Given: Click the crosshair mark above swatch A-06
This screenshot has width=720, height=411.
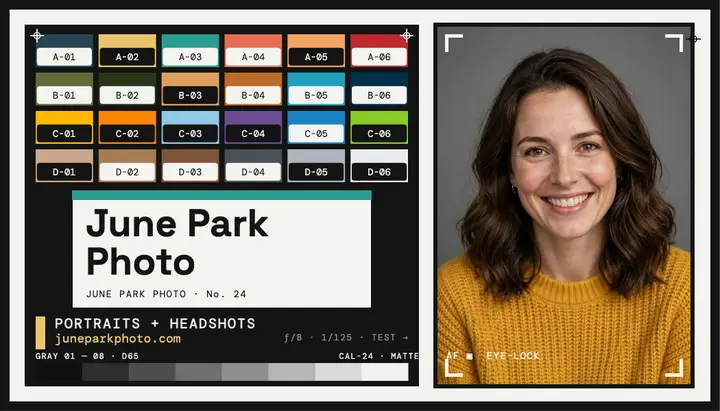Looking at the screenshot, I should (x=406, y=35).
